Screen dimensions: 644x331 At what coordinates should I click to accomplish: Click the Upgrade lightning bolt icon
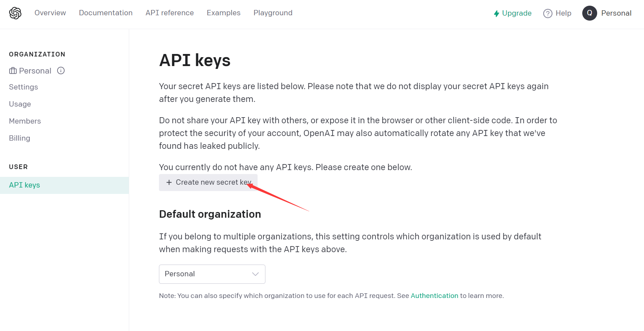coord(497,13)
